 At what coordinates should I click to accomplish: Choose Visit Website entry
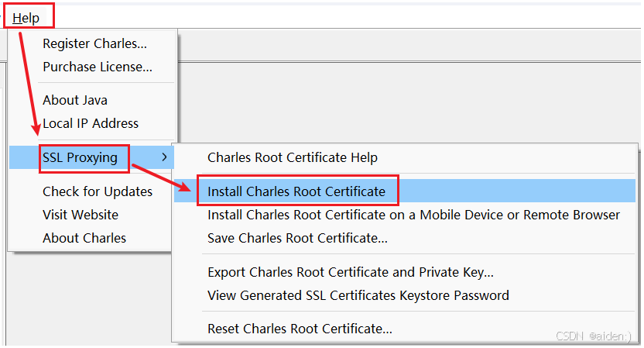click(x=80, y=215)
